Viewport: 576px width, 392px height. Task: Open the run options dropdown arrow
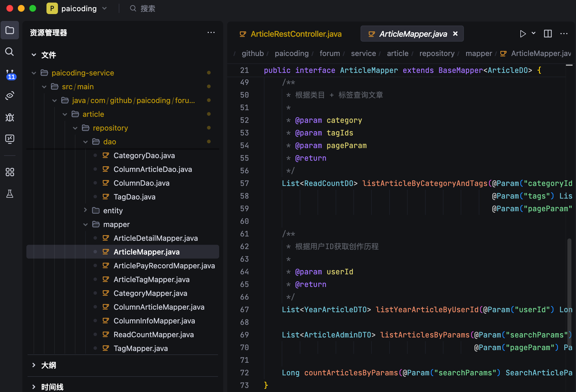pyautogui.click(x=534, y=33)
